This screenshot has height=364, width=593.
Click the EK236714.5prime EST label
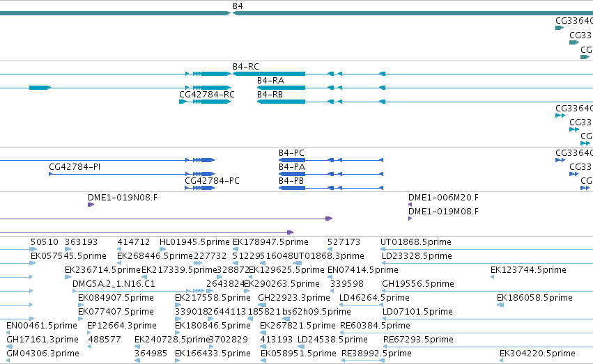[x=102, y=270]
